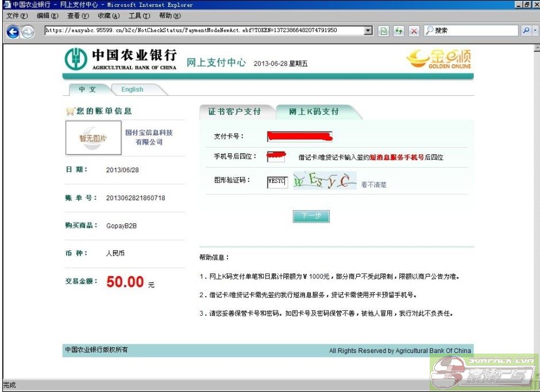Click help item 1 about K码 payment limit
This screenshot has width=540, height=392.
coord(330,277)
